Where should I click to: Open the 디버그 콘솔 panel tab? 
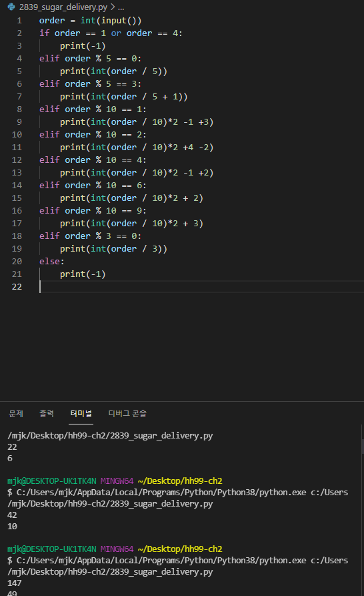click(127, 413)
